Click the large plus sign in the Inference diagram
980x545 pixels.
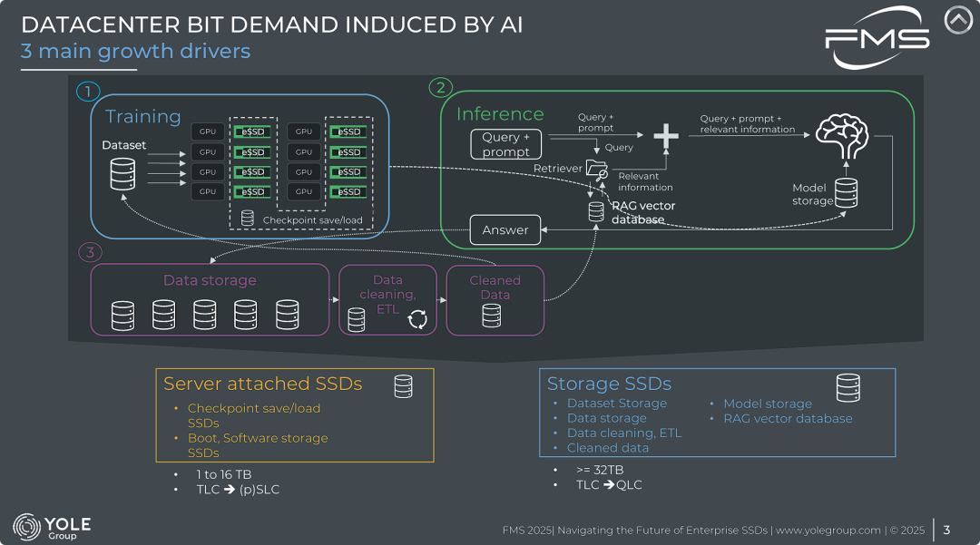coord(666,135)
